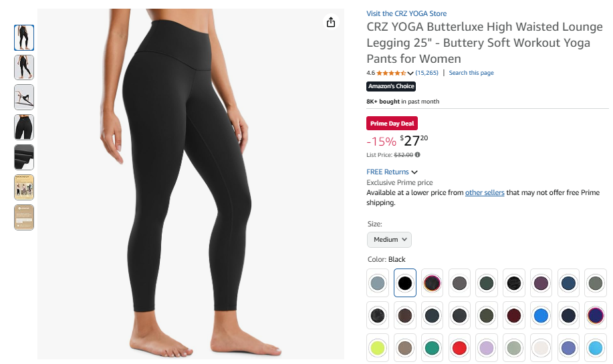
Task: Open the other sellers link
Action: 485,192
